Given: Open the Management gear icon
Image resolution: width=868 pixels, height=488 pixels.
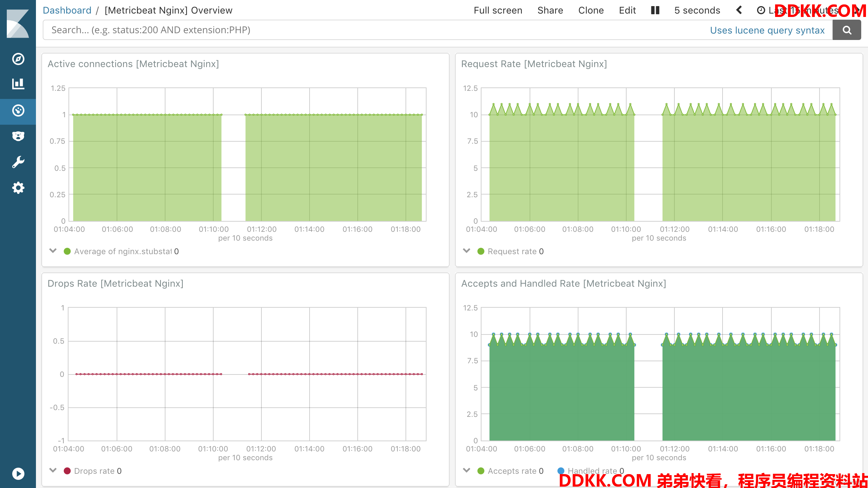Looking at the screenshot, I should [18, 188].
